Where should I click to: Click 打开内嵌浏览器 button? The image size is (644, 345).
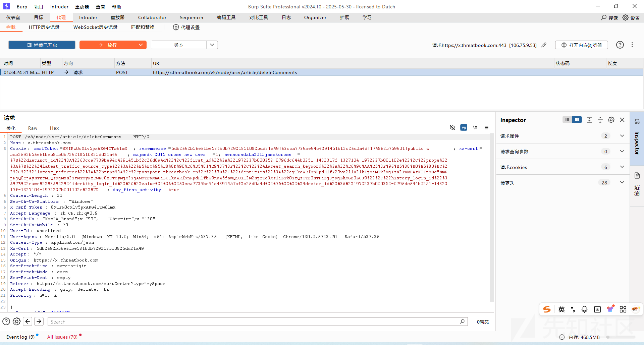click(582, 45)
